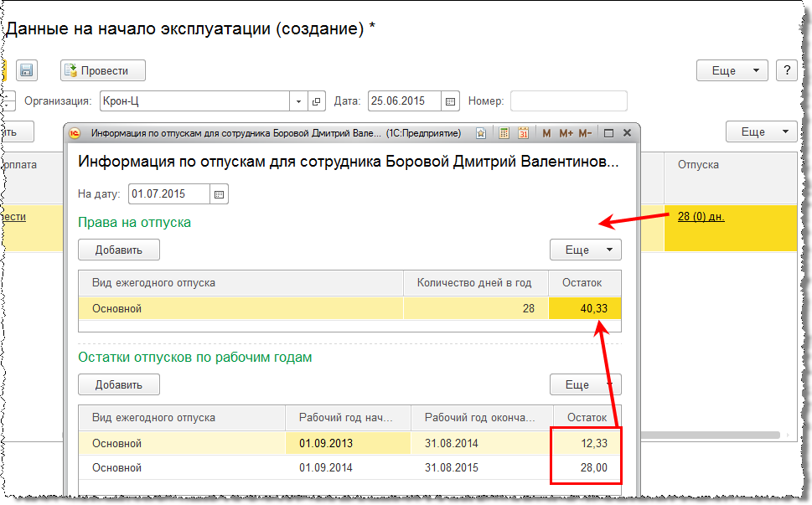
Task: Open the calendar picker for the Дата field
Action: (450, 100)
